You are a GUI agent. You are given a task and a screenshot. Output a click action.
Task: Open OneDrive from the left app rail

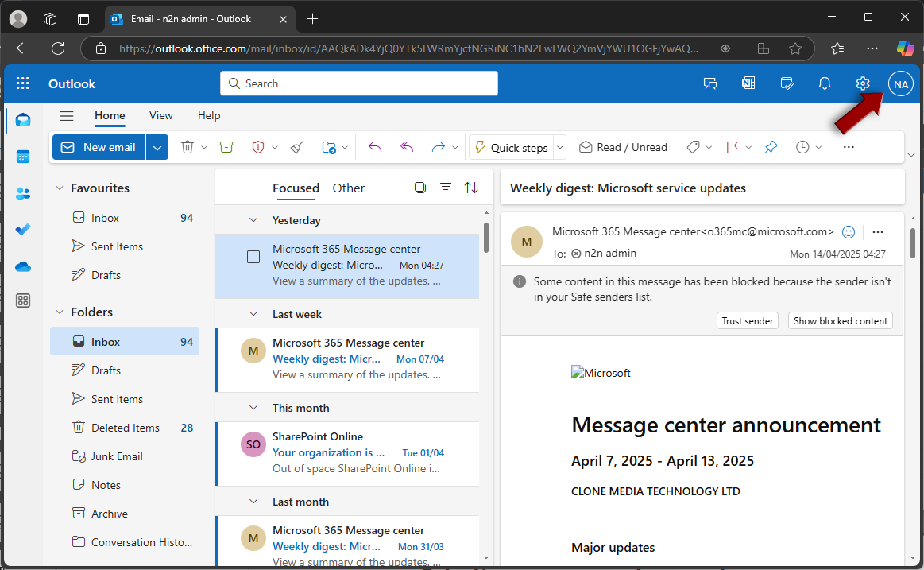point(23,266)
